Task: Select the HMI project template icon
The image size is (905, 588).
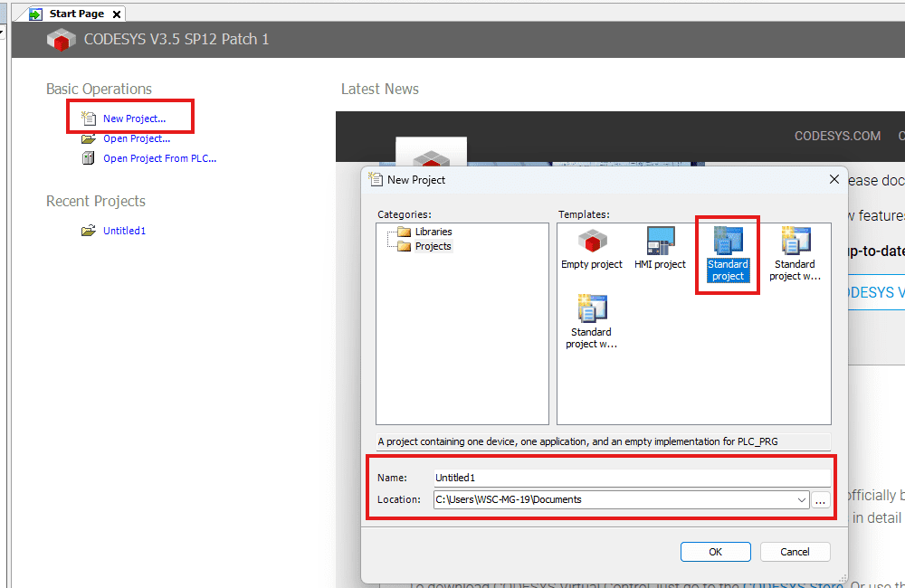Action: (x=661, y=241)
